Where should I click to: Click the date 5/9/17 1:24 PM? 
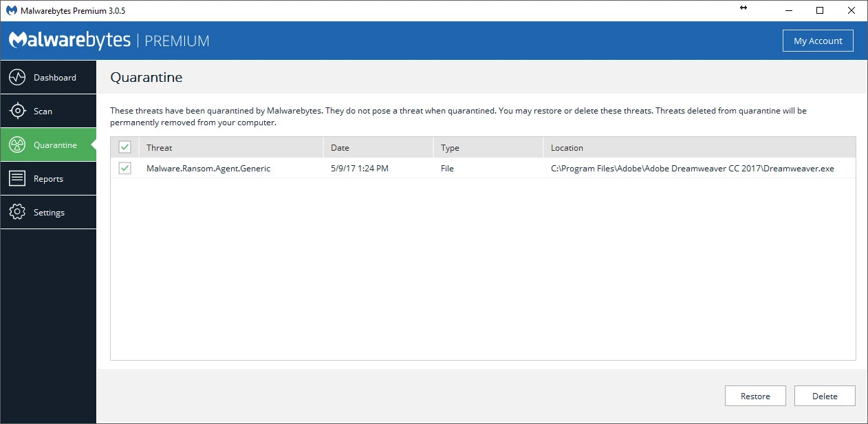point(360,168)
